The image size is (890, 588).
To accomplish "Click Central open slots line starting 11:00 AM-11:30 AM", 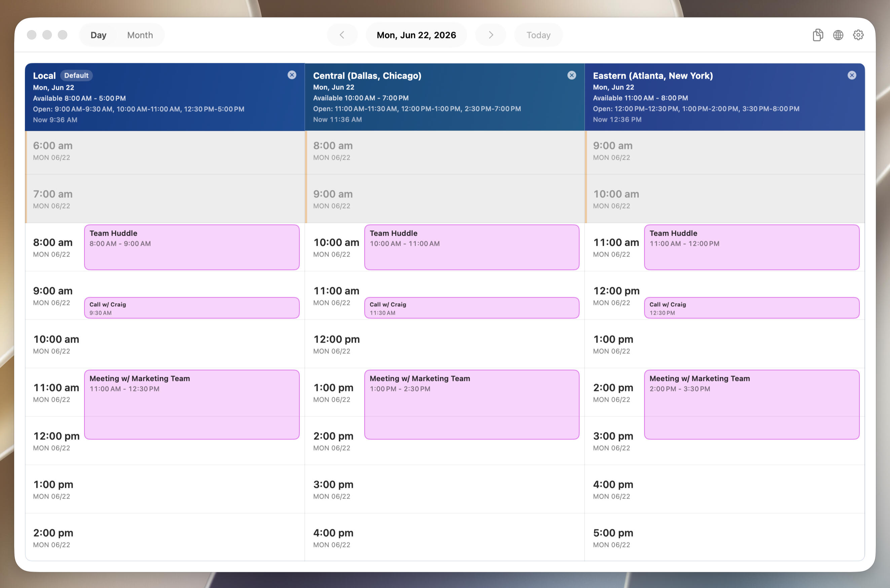I will (417, 109).
